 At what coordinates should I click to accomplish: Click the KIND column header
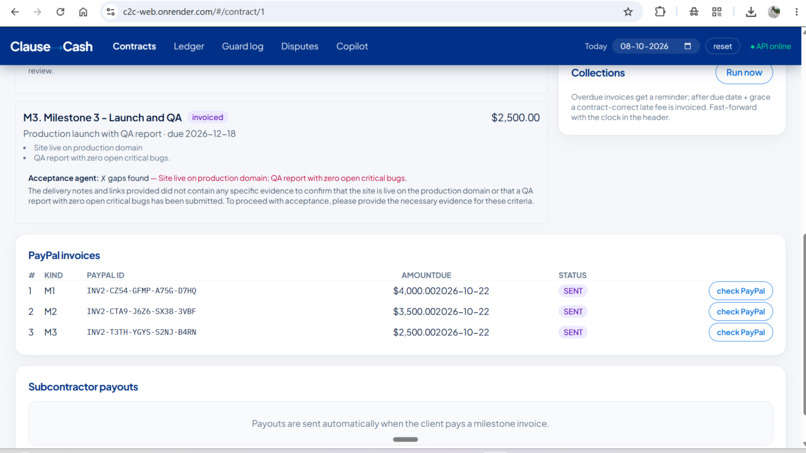(53, 276)
